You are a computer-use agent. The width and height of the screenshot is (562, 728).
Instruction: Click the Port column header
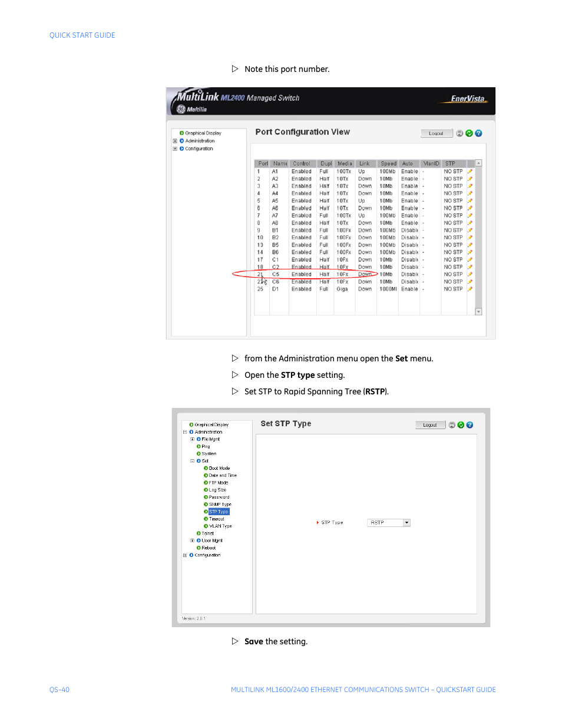(262, 164)
